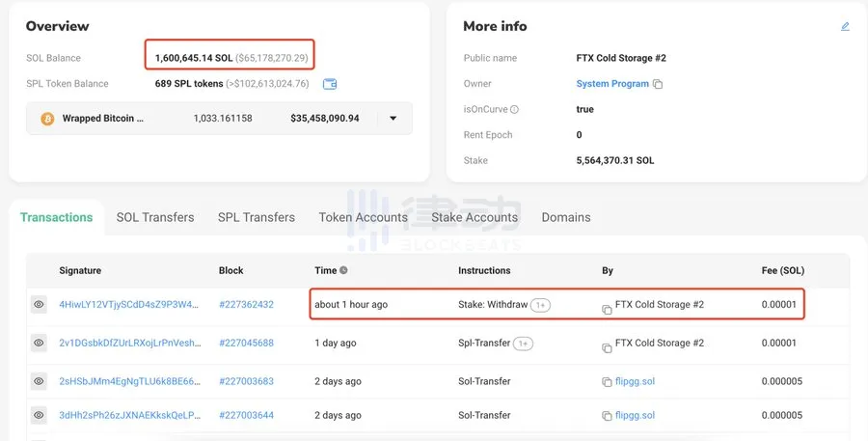Toggle eye icon for transaction 2v1DGsbkDfZUrL
This screenshot has height=441, width=868.
coord(39,344)
